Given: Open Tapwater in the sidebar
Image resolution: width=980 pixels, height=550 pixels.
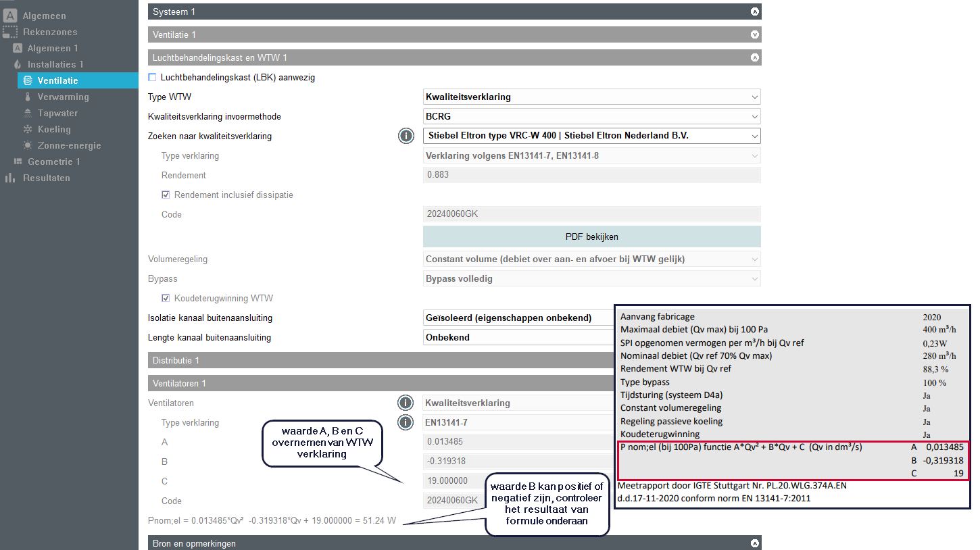Looking at the screenshot, I should [57, 113].
